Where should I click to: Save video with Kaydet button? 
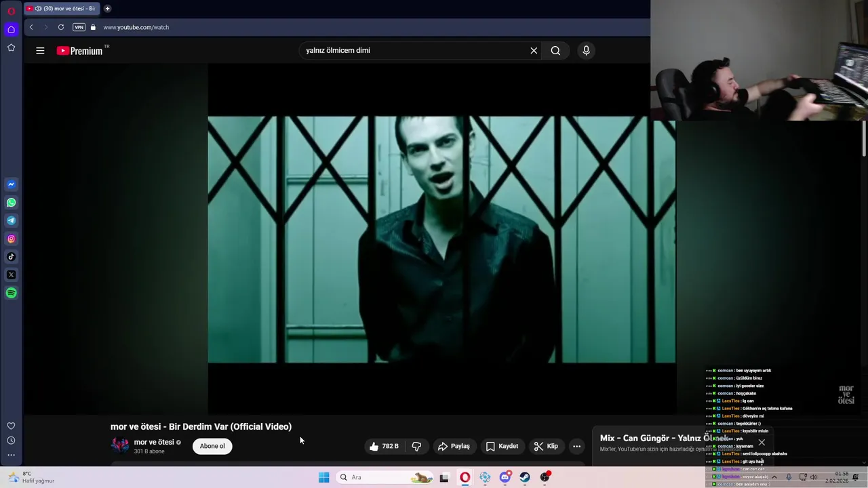point(502,446)
